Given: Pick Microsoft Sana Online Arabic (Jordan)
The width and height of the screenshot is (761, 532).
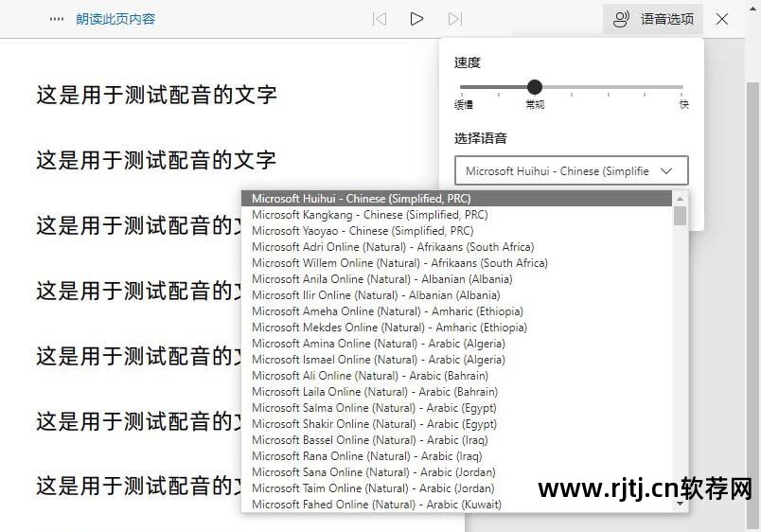Looking at the screenshot, I should 456,471.
